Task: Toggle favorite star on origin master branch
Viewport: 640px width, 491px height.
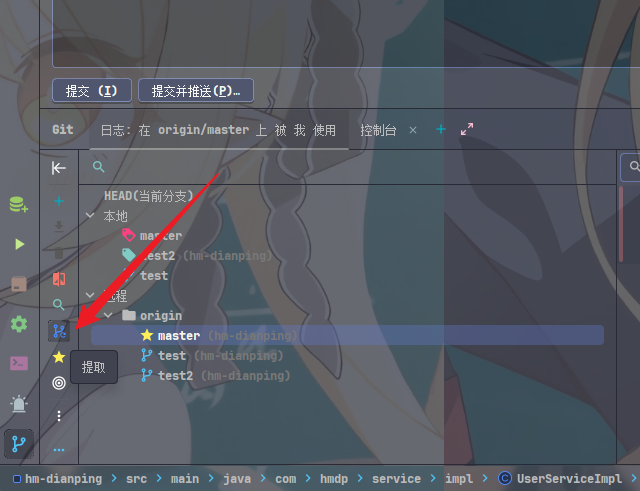Action: pos(147,335)
